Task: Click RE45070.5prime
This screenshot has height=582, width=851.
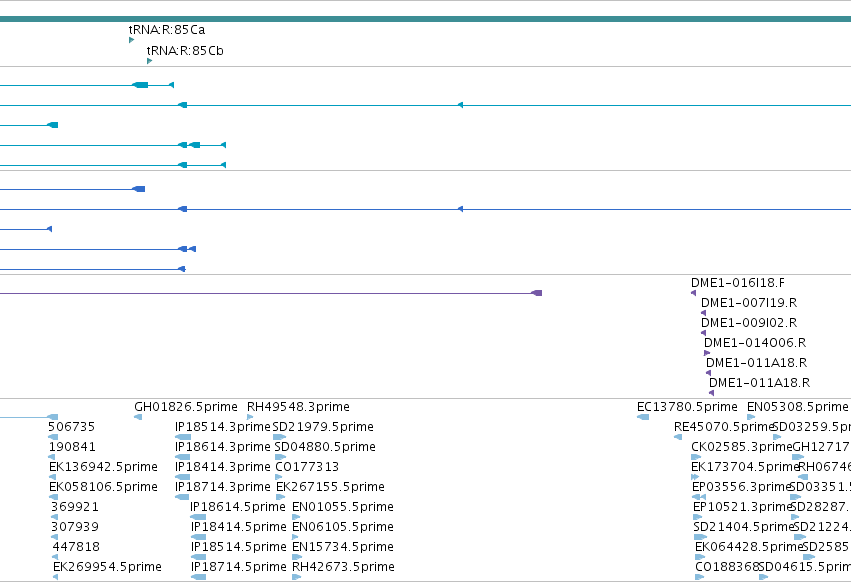Action: [x=723, y=427]
